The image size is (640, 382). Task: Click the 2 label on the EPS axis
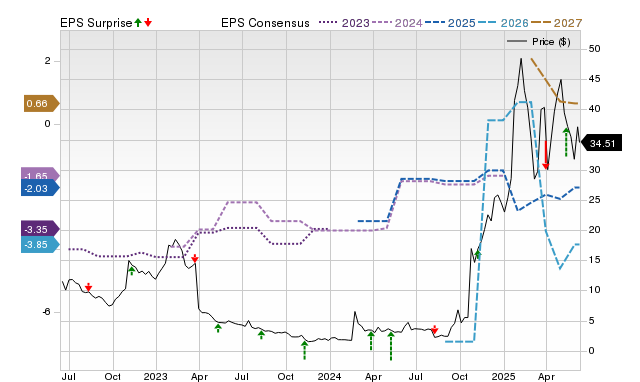(48, 61)
